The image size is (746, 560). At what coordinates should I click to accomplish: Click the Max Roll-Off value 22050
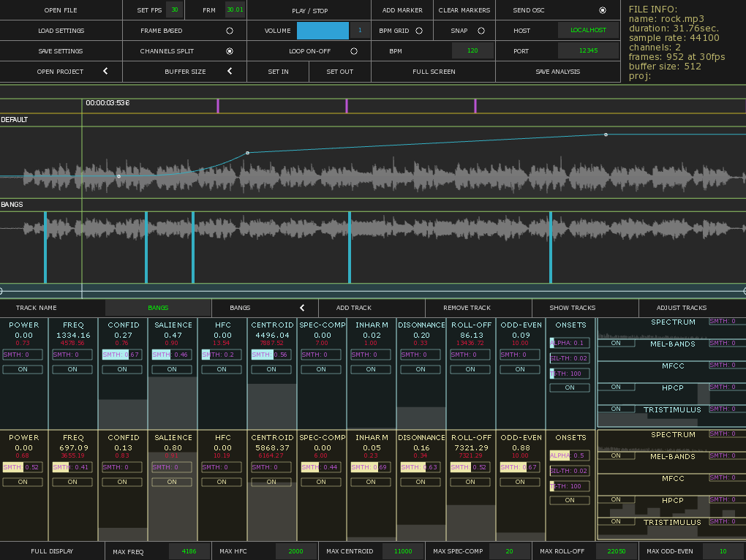[616, 551]
